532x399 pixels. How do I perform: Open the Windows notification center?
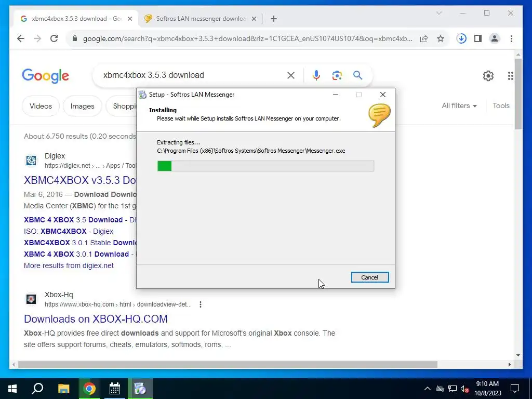tap(515, 389)
